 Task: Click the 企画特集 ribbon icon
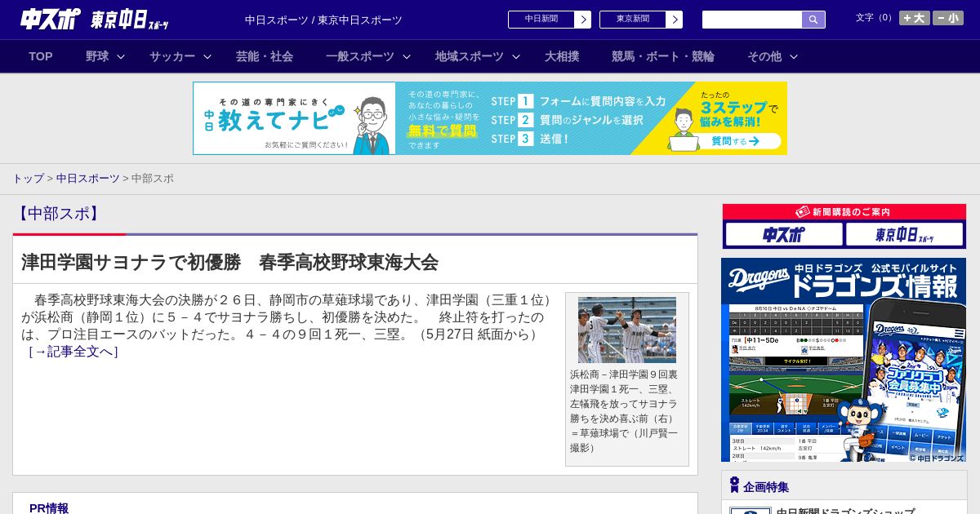click(x=734, y=485)
